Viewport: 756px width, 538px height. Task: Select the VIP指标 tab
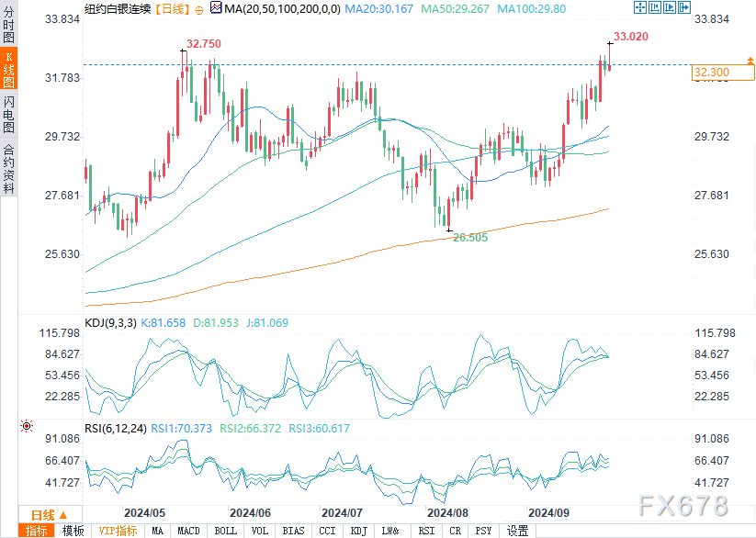[x=118, y=531]
